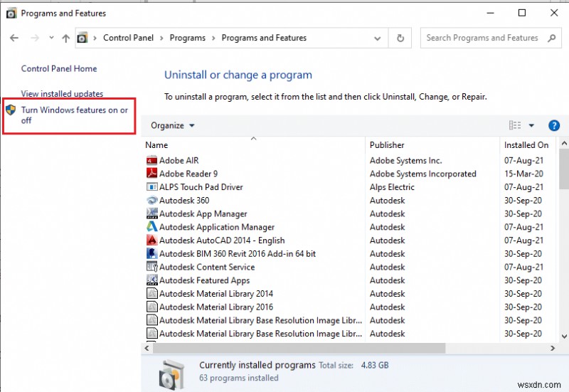This screenshot has width=569, height=392.
Task: Click the Autodesk Content Service icon
Action: [x=151, y=267]
